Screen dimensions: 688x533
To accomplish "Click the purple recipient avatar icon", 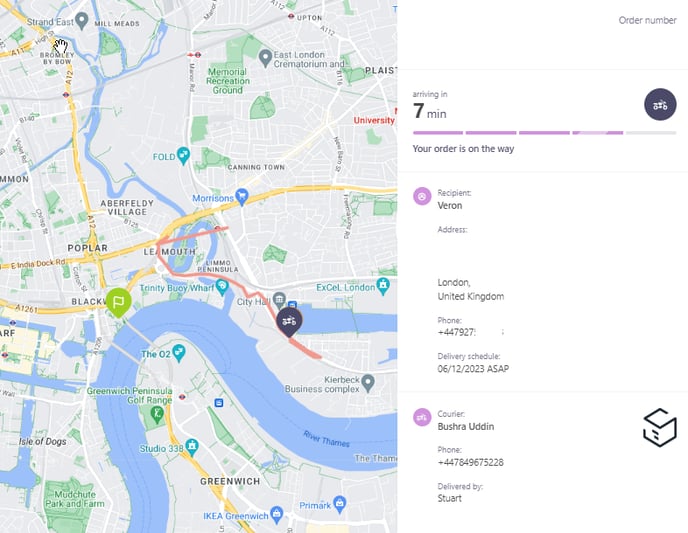I will tap(422, 196).
